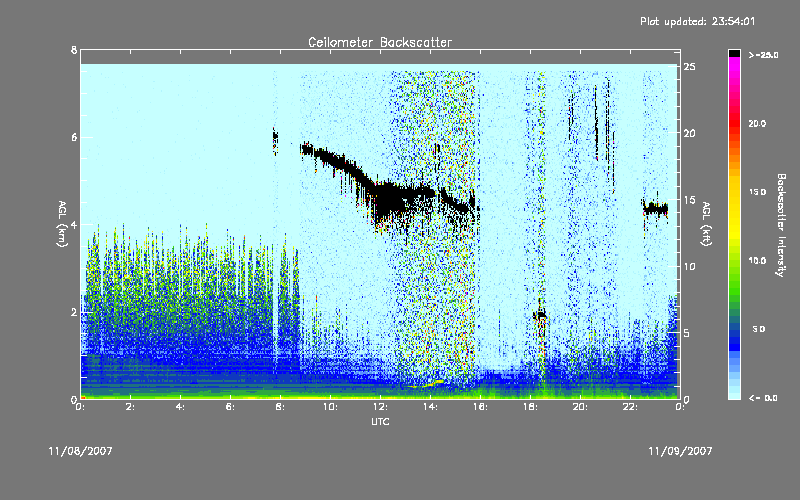
Task: Click the "25" tick on the kft axis
Action: [x=689, y=67]
